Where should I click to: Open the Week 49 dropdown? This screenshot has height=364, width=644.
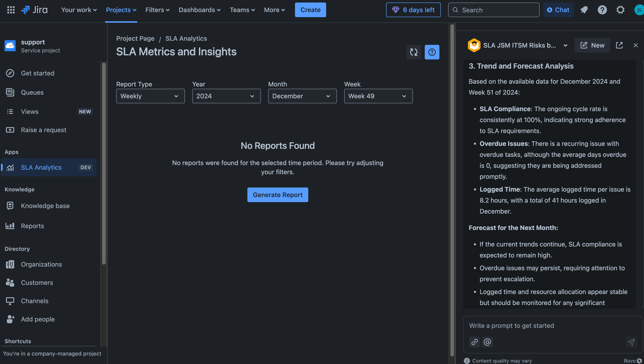coord(378,96)
